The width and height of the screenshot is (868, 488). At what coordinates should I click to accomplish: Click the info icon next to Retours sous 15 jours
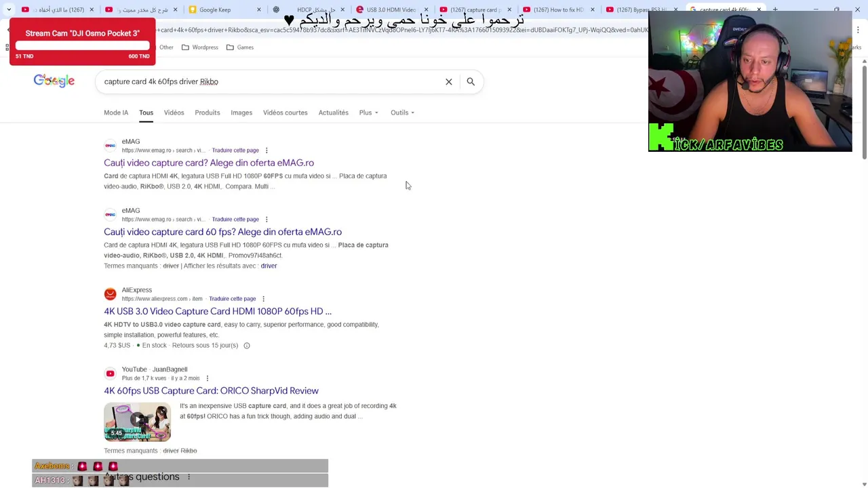(x=247, y=346)
